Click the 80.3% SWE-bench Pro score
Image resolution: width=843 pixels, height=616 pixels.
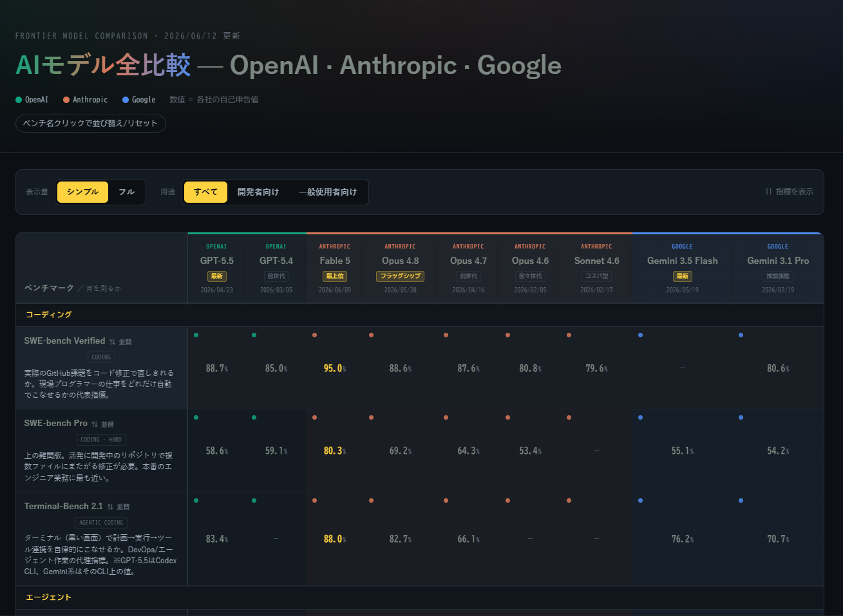(335, 451)
